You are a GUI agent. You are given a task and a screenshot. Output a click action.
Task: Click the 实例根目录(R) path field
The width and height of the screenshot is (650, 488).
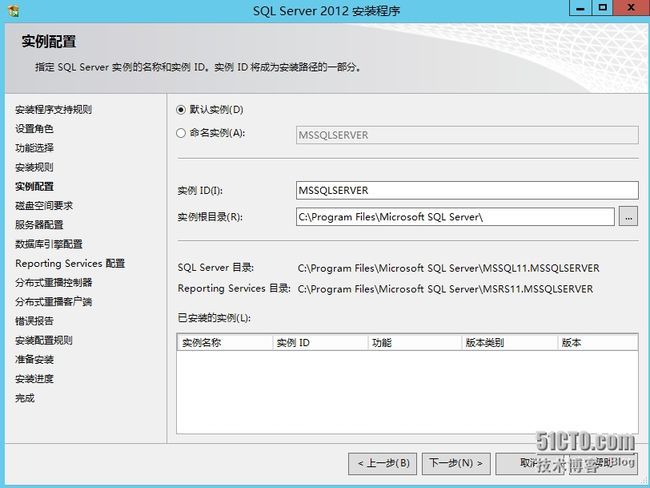pyautogui.click(x=455, y=217)
